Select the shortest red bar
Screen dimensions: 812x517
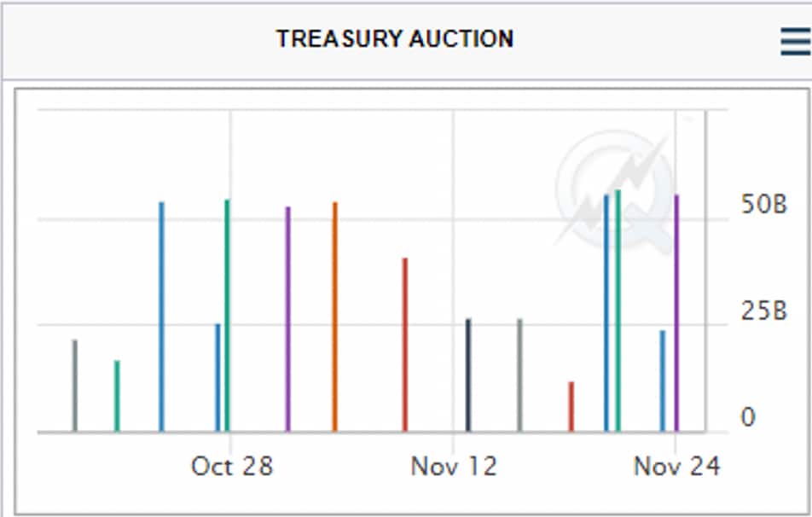pyautogui.click(x=571, y=406)
